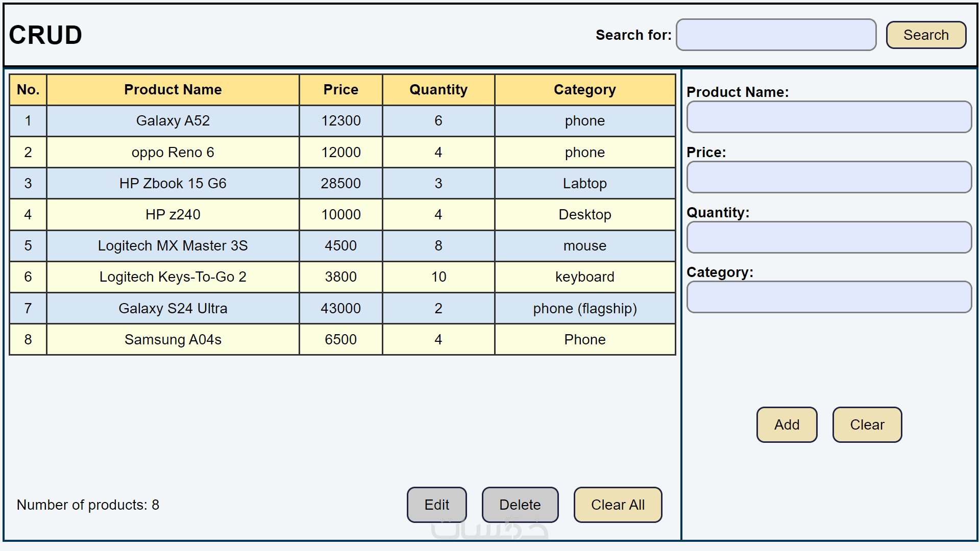Click the Search button
980x551 pixels.
pos(925,35)
